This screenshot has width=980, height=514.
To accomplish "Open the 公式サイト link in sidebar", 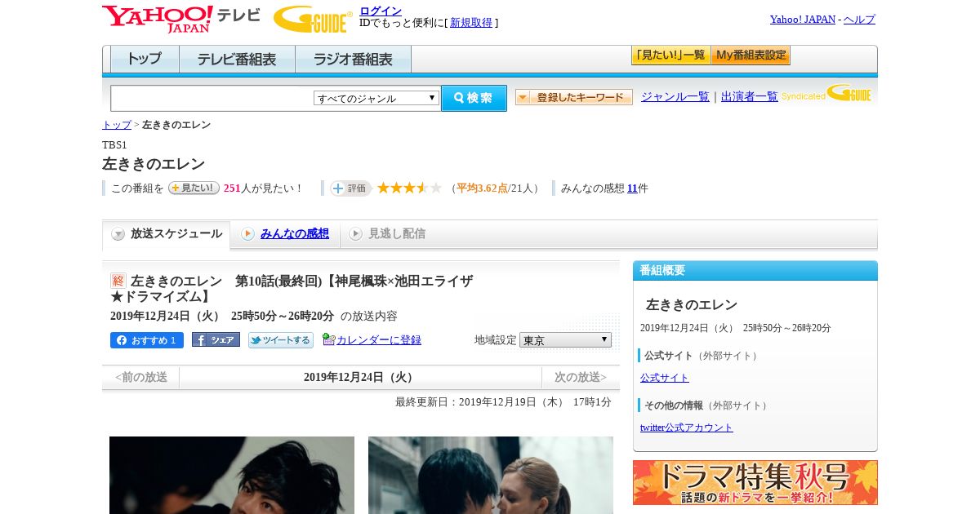I will coord(665,378).
